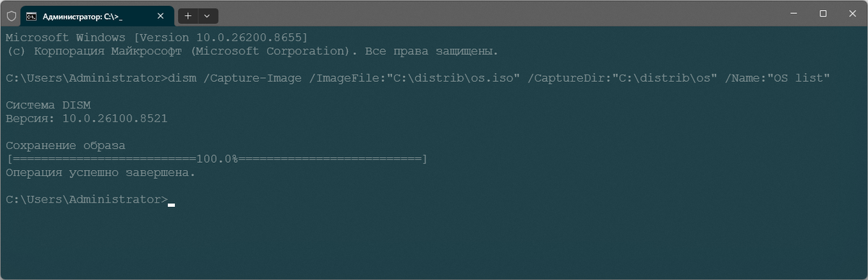Click the administrator shield icon in title bar
Viewport: 868px width, 280px height.
tap(11, 15)
